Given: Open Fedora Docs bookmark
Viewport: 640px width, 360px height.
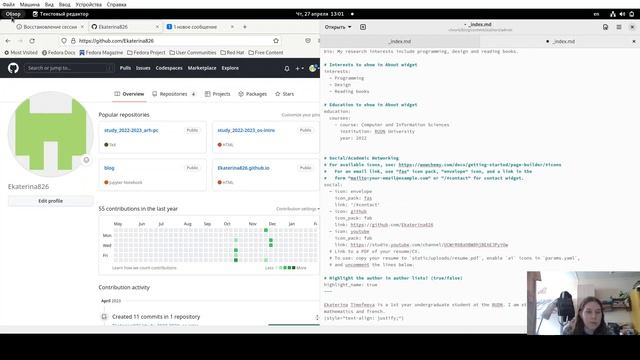Looking at the screenshot, I should pos(58,53).
